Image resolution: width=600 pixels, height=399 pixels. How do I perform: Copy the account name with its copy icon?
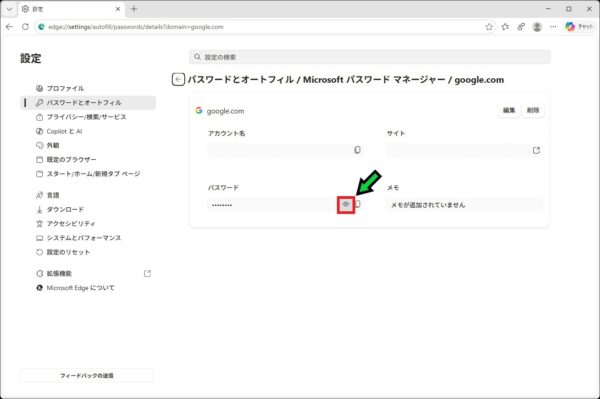[357, 150]
